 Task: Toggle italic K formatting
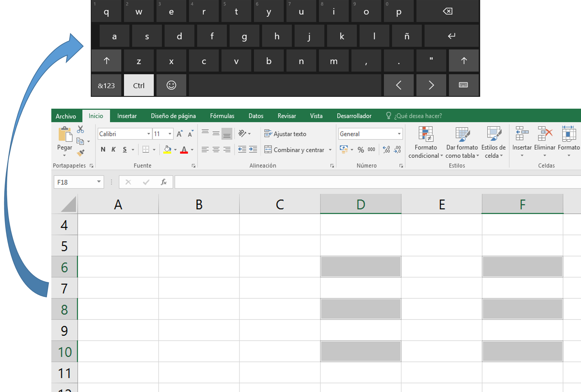coord(113,150)
